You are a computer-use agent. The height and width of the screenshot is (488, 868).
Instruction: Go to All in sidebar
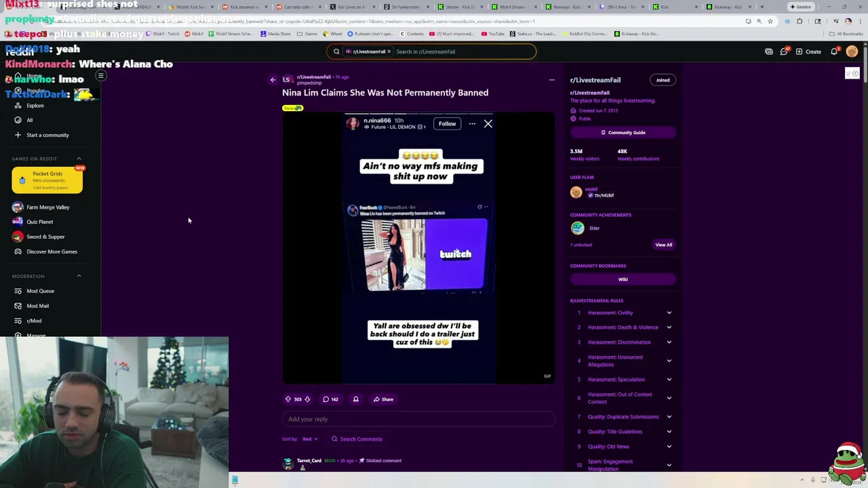tap(29, 120)
